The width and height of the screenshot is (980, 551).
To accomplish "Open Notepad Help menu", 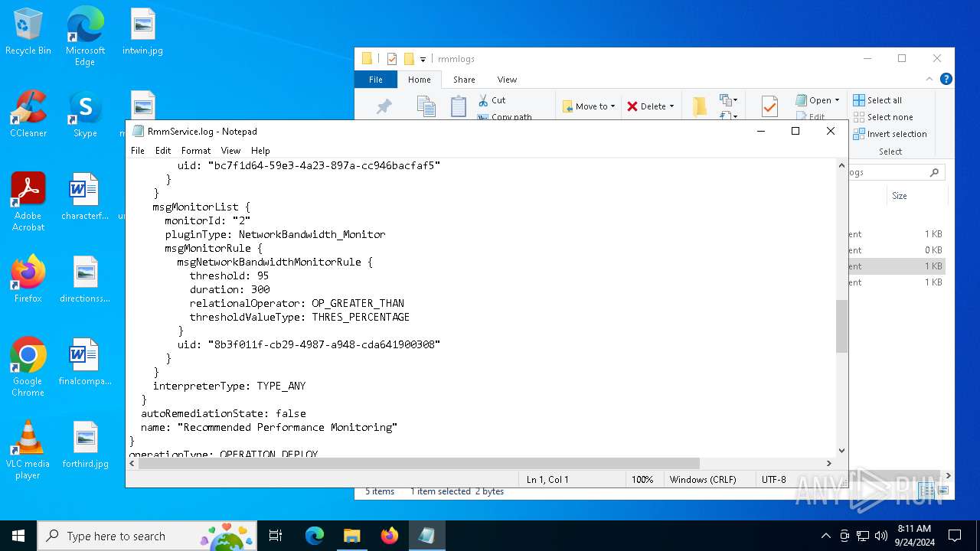I will pyautogui.click(x=260, y=151).
